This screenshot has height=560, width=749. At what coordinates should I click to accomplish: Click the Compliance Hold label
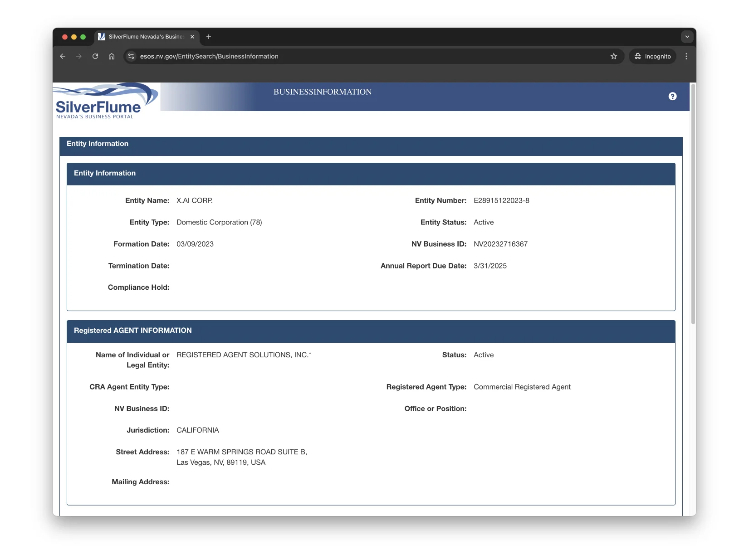click(x=138, y=287)
